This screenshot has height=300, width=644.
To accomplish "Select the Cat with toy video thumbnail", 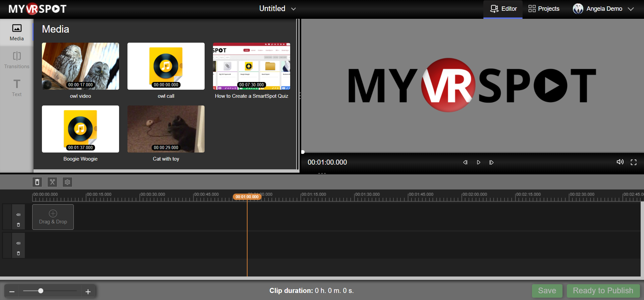I will (x=166, y=129).
